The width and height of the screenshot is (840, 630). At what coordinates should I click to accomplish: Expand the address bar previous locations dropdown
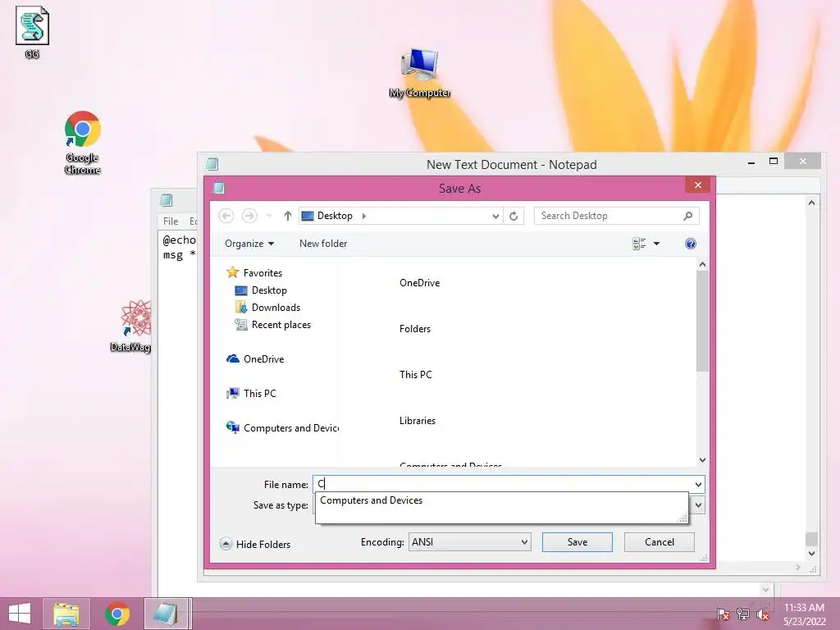(x=495, y=216)
